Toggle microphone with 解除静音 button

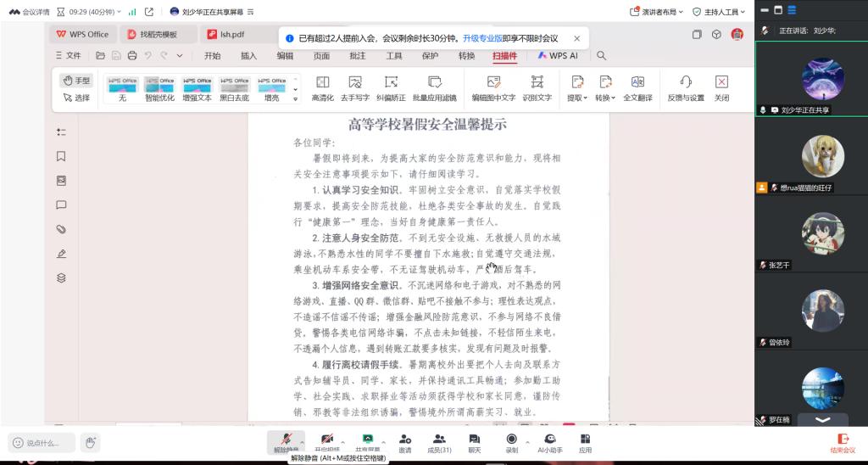[286, 442]
